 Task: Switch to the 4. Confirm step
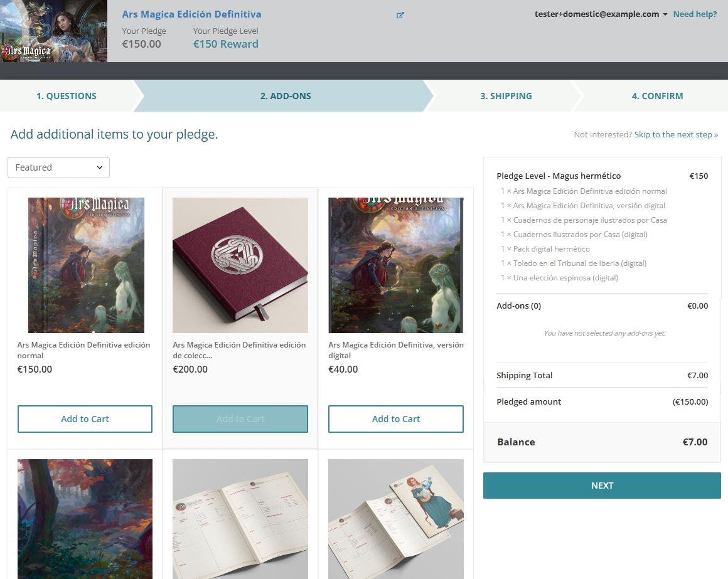pos(657,96)
